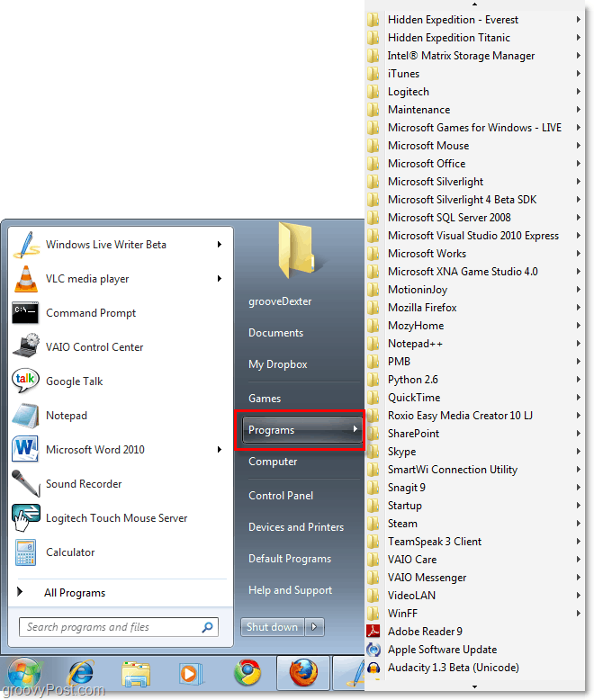
Task: Open the Computer menu entry
Action: click(x=273, y=462)
